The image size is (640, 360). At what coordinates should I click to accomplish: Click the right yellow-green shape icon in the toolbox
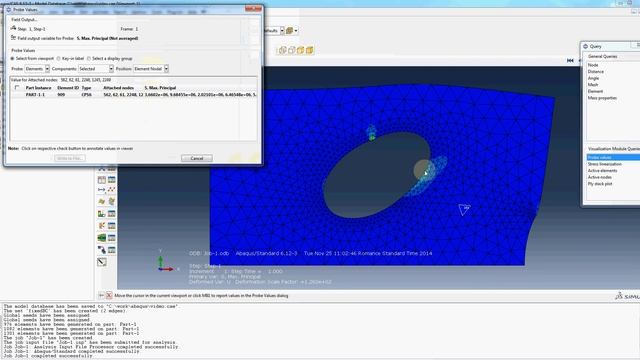111,202
